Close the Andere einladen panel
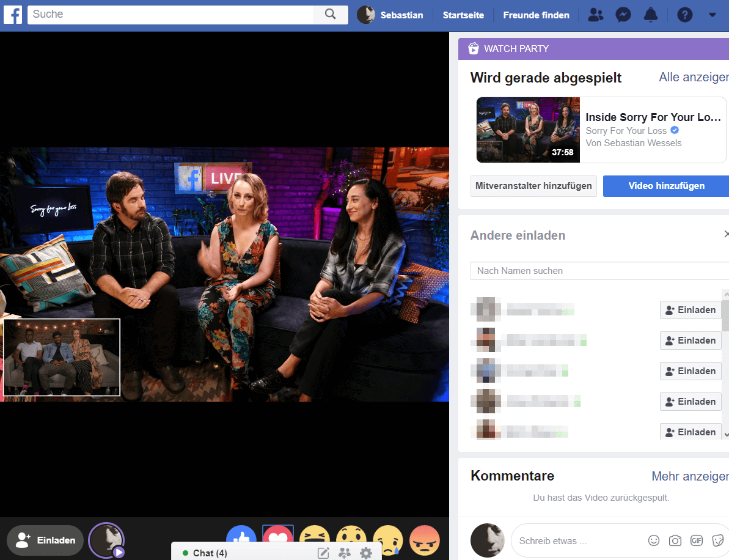 pos(726,234)
